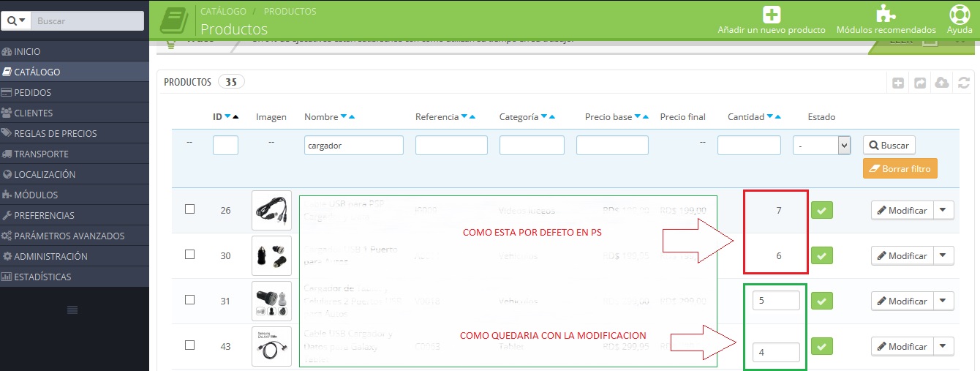Collapse the sidebar with the hamburger icon
The width and height of the screenshot is (980, 371).
pyautogui.click(x=72, y=310)
